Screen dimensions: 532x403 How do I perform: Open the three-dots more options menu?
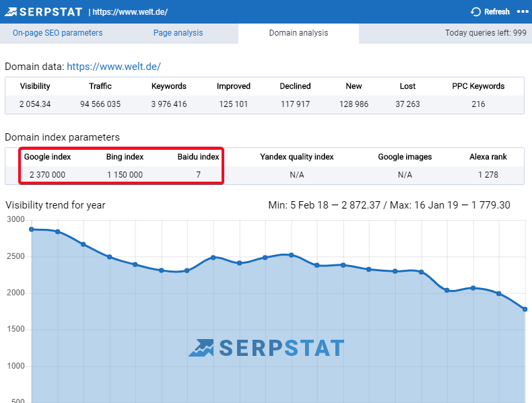(x=523, y=12)
